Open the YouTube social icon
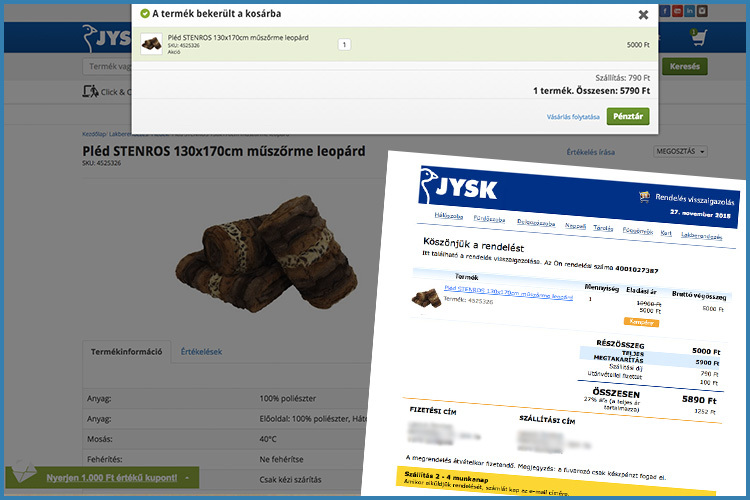 [x=677, y=11]
